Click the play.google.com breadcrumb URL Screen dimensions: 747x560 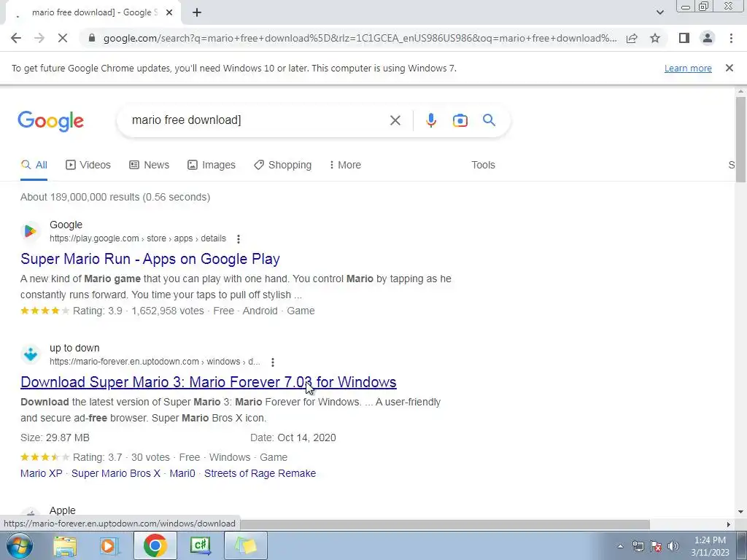138,238
